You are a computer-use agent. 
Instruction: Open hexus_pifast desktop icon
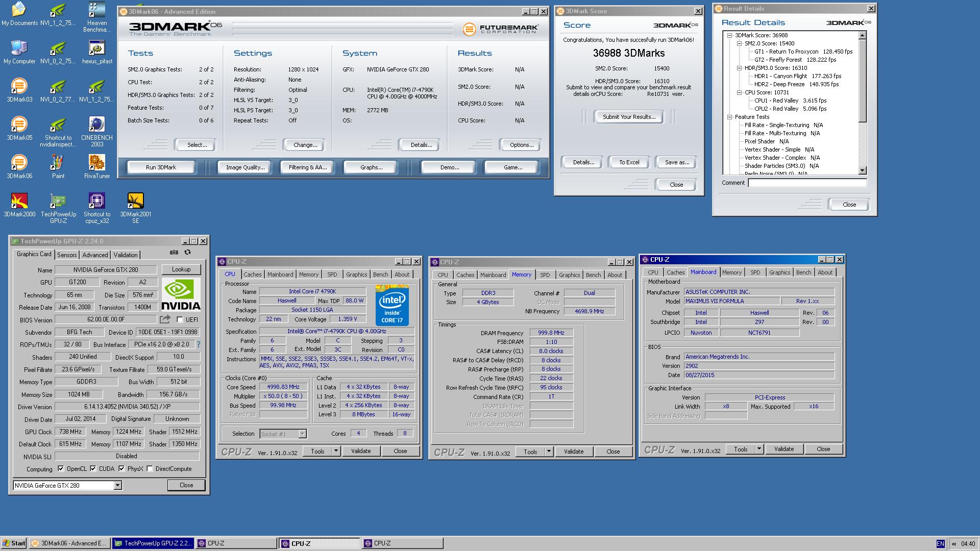click(x=97, y=52)
